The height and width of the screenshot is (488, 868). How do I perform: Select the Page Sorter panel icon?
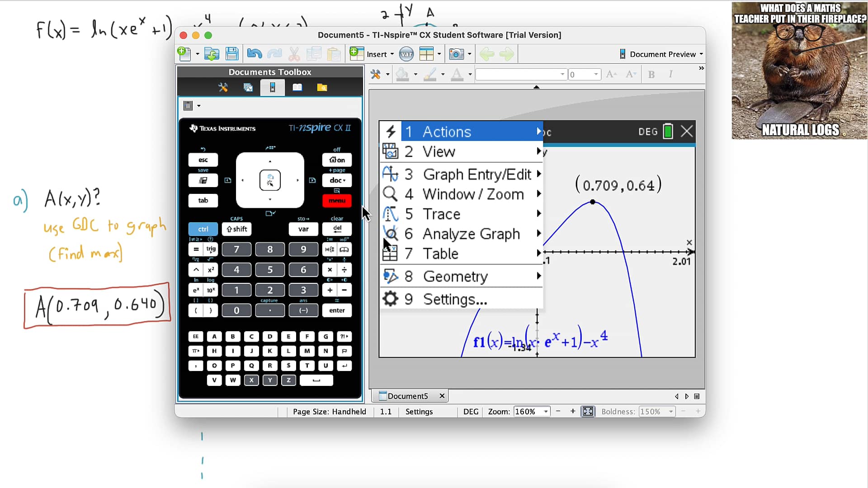tap(248, 87)
